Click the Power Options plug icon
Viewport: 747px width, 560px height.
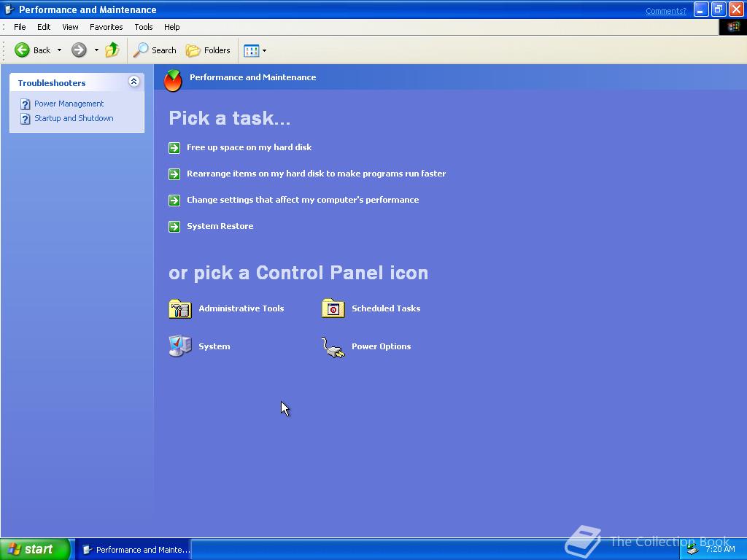(x=333, y=347)
